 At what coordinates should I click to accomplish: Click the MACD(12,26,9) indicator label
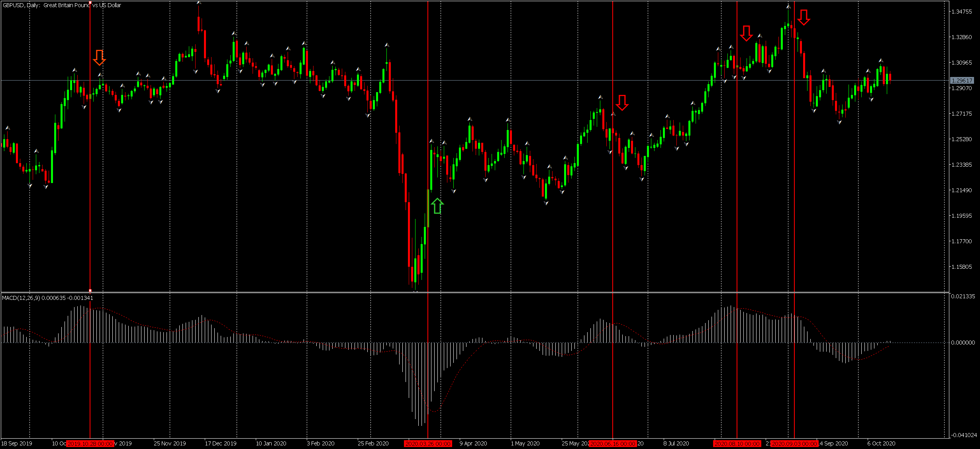[x=21, y=298]
